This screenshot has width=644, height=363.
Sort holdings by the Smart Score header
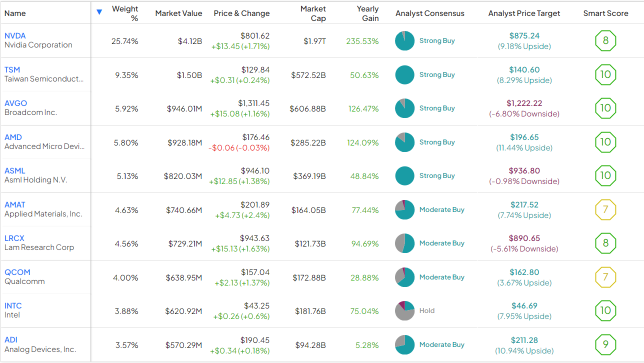point(605,13)
